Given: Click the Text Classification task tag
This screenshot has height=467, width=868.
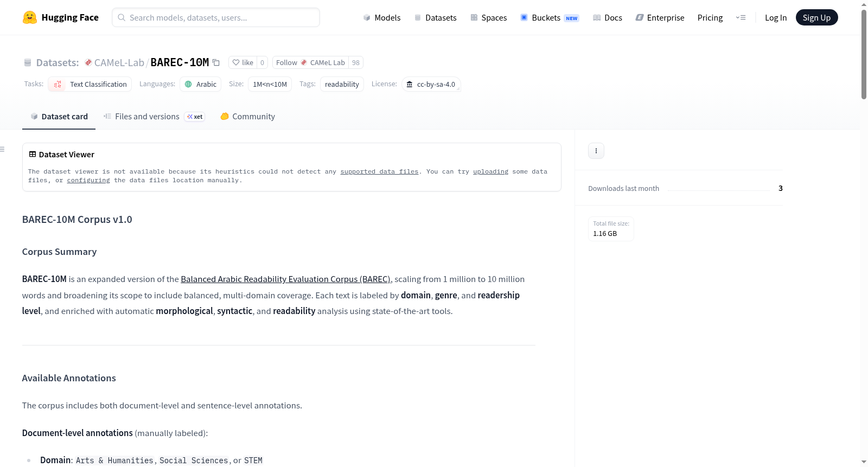Looking at the screenshot, I should pos(90,84).
